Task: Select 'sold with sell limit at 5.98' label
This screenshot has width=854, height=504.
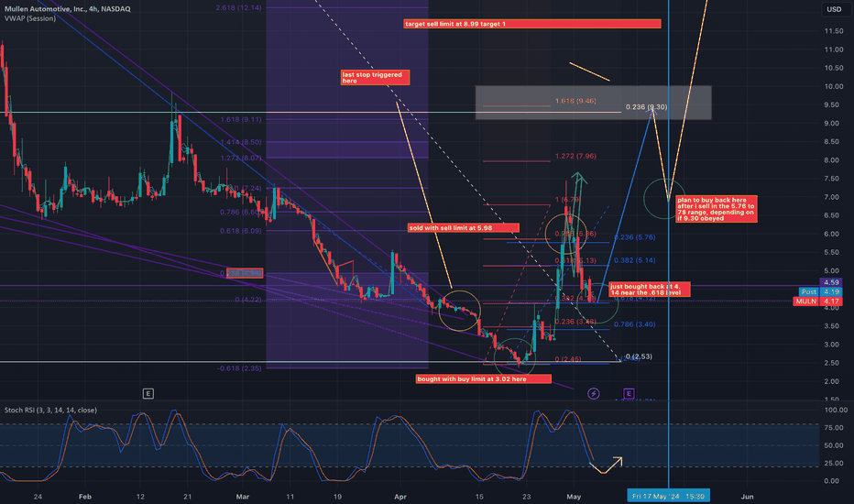Action: pyautogui.click(x=464, y=228)
